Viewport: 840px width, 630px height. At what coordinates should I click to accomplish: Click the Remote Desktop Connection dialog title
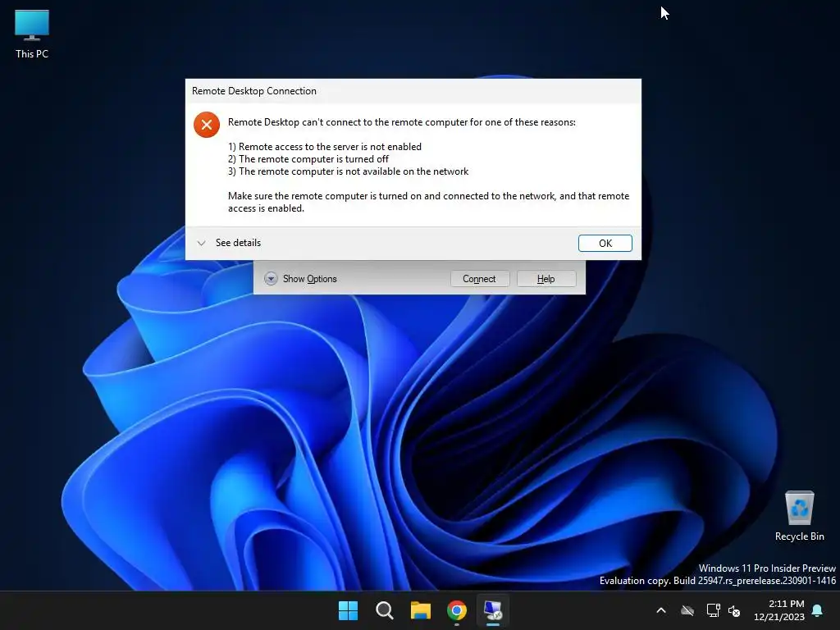(254, 91)
